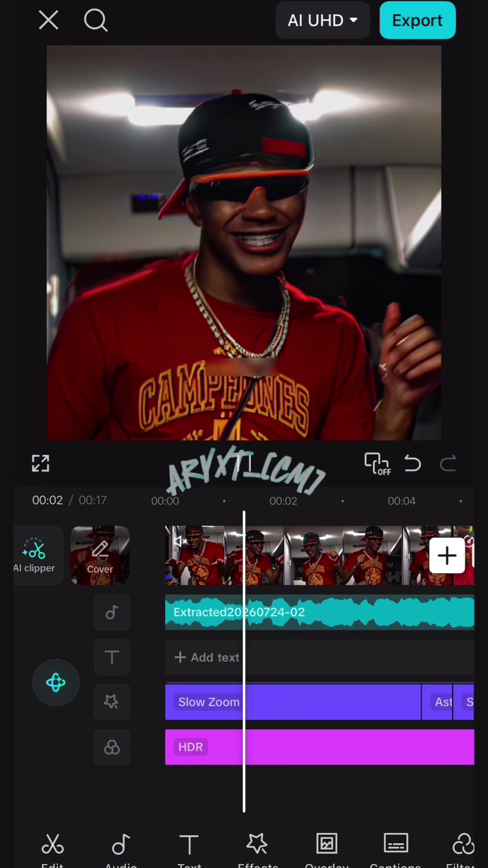Open the AI UHD resolution dropdown
Viewport: 488px width, 868px height.
[323, 20]
